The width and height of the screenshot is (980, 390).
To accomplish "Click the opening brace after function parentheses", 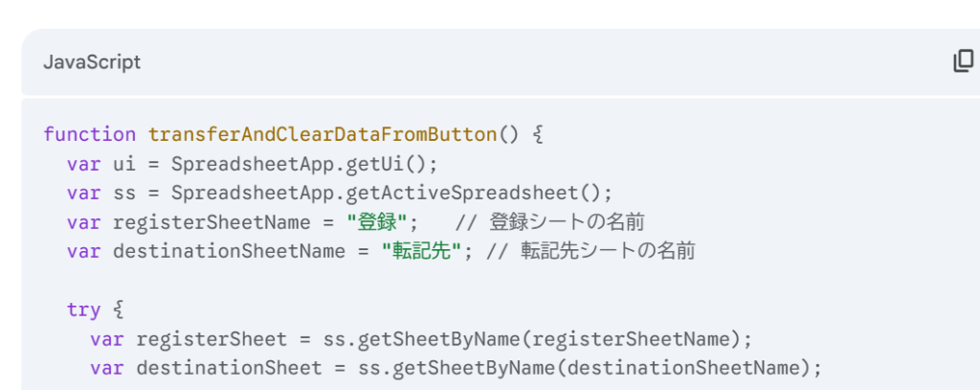I will [x=538, y=134].
